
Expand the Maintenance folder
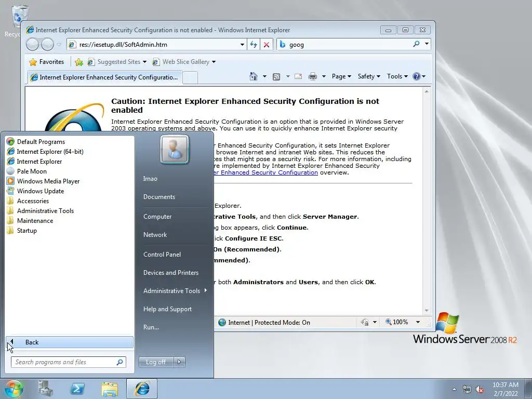tap(35, 220)
